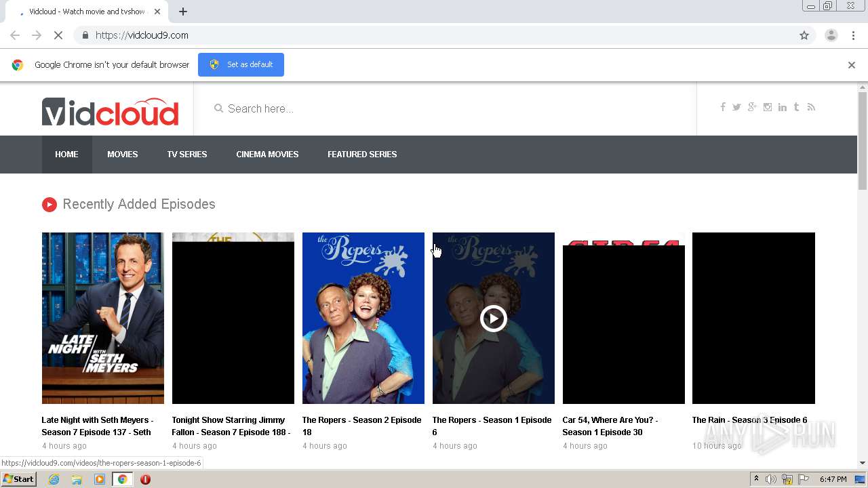
Task: Open Action Center flag icon
Action: click(x=804, y=479)
